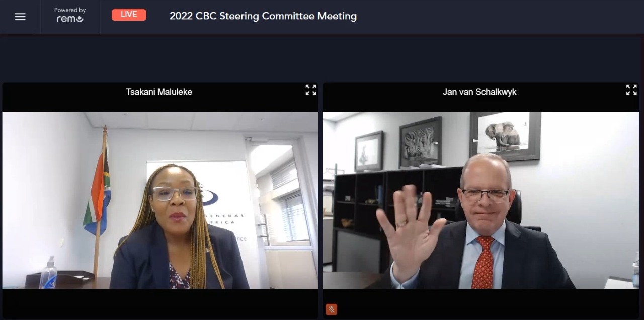
Task: Select the Tsakani Maluleke name label
Action: click(159, 92)
